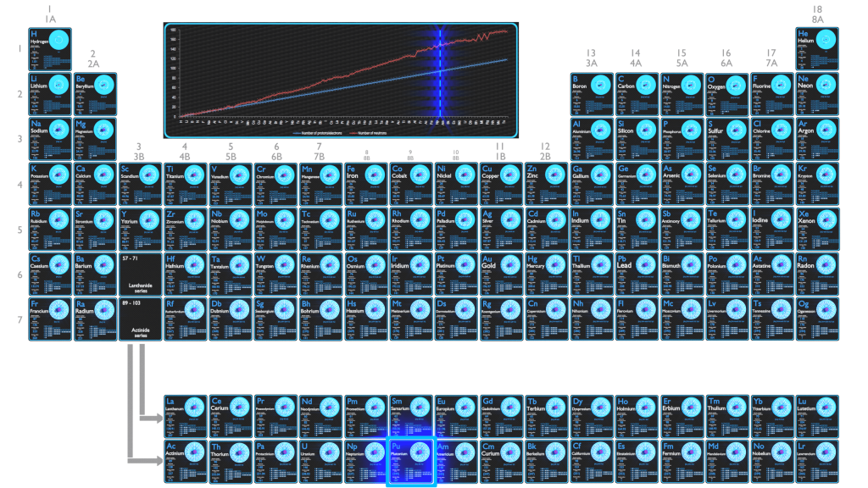Image resolution: width=868 pixels, height=488 pixels.
Task: Select the highlighted Plutonium tile
Action: tap(411, 461)
